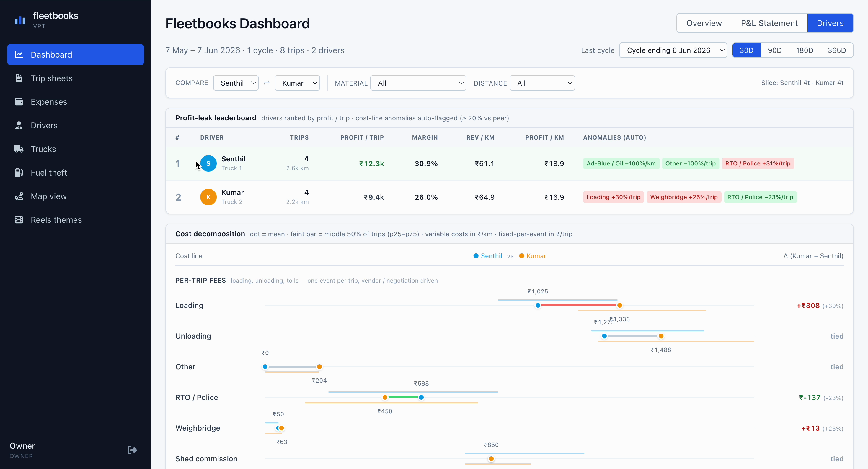
Task: Click Senthil's ₹12.3k profit per trip
Action: tap(371, 164)
